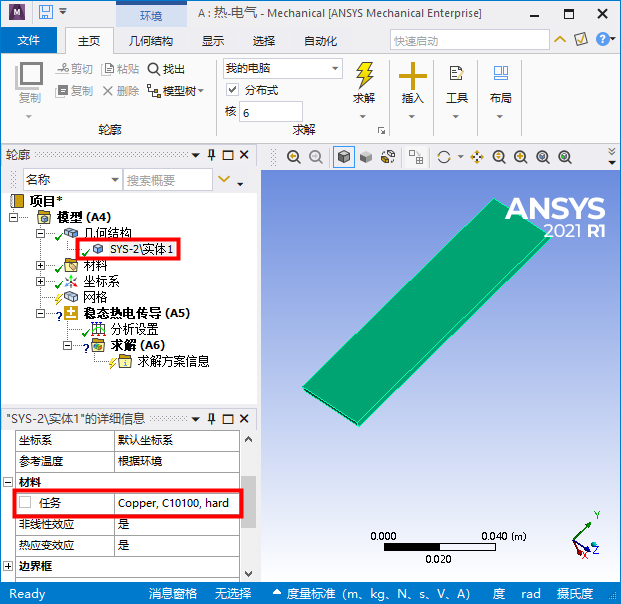Click the shaded exterior and edges cube icon
This screenshot has height=604, width=621.
(x=343, y=157)
